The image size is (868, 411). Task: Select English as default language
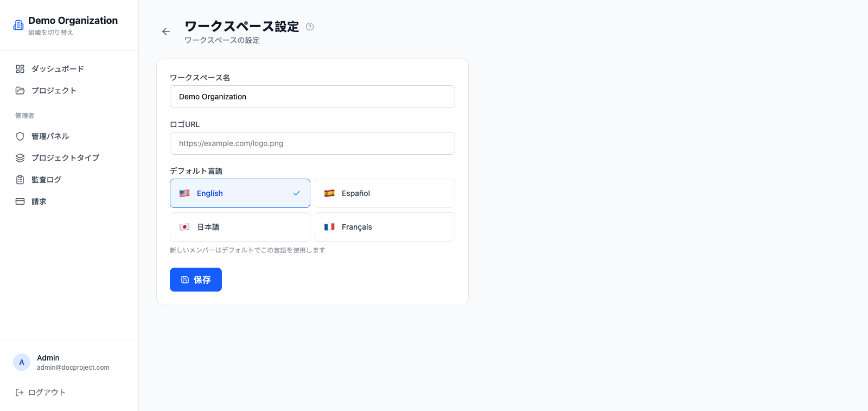pyautogui.click(x=240, y=193)
